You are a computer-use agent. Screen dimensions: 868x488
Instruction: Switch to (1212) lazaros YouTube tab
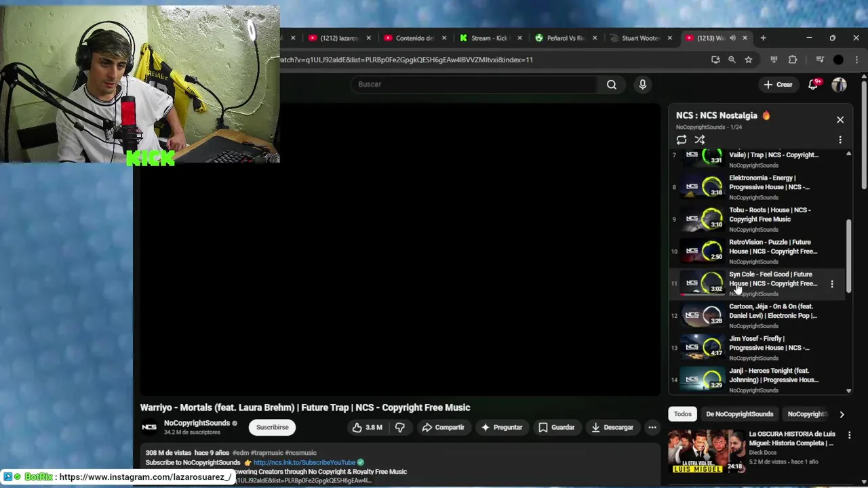point(338,38)
